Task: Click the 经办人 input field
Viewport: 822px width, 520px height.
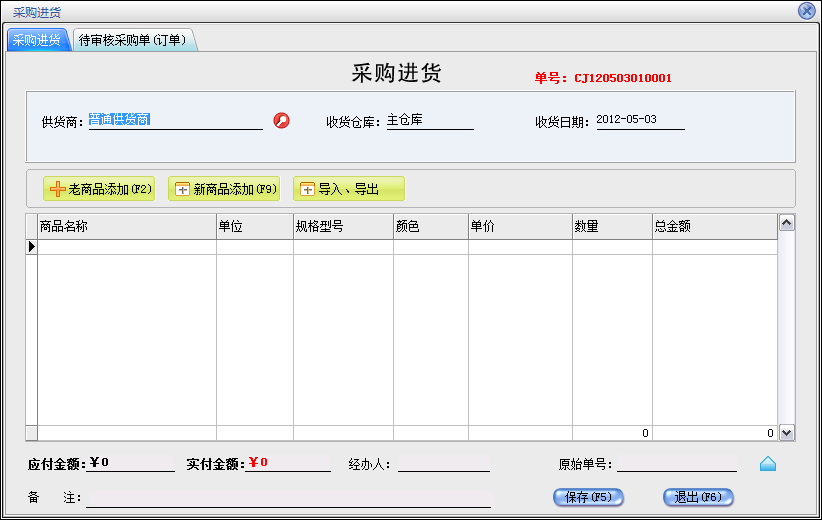Action: (x=444, y=464)
